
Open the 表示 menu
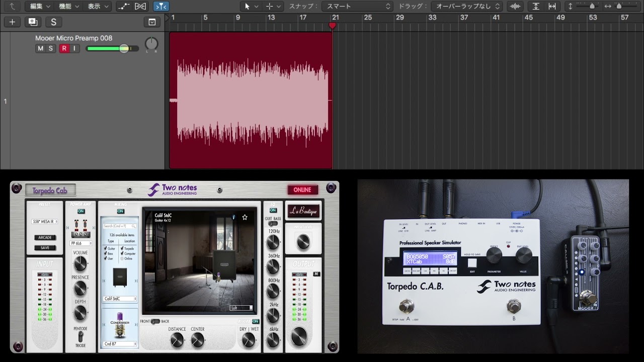98,6
